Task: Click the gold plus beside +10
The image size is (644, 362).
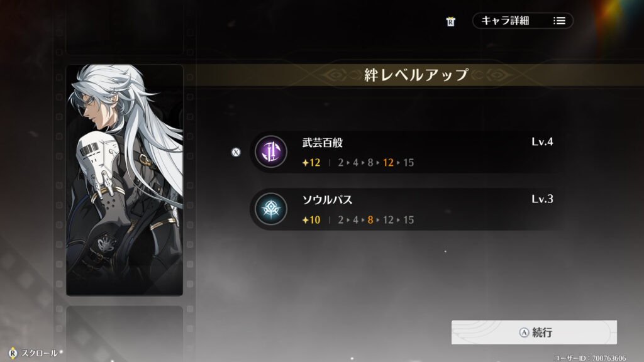Action: pyautogui.click(x=305, y=221)
